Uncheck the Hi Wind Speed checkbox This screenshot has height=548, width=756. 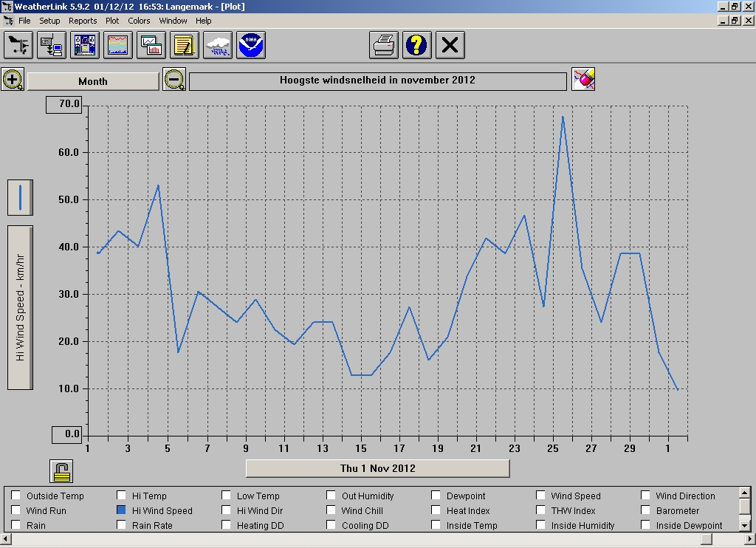[x=122, y=510]
